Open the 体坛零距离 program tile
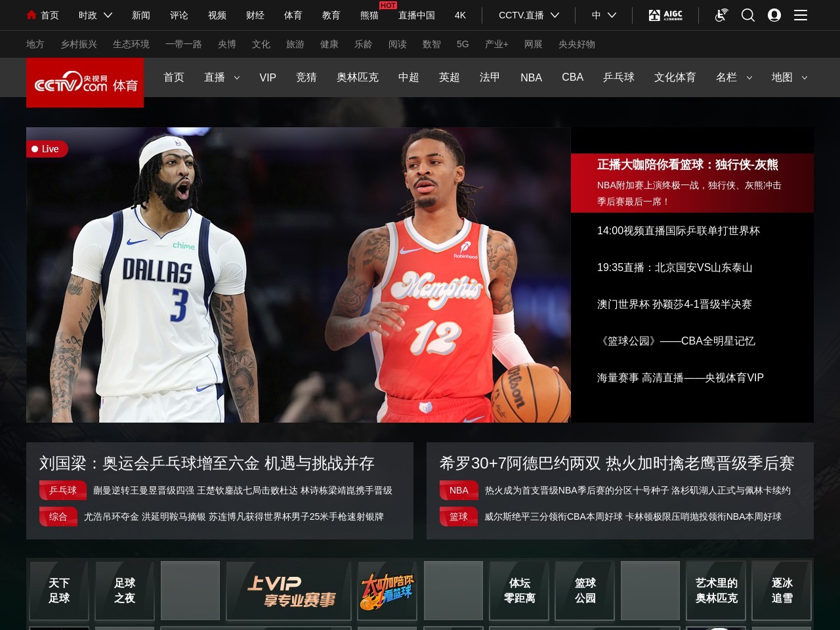 [x=519, y=591]
